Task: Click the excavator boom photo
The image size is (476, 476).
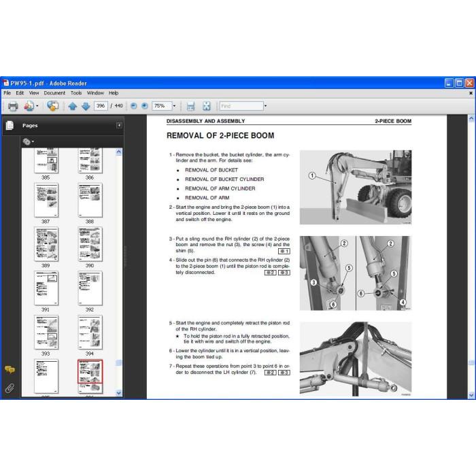Action: pos(356,187)
